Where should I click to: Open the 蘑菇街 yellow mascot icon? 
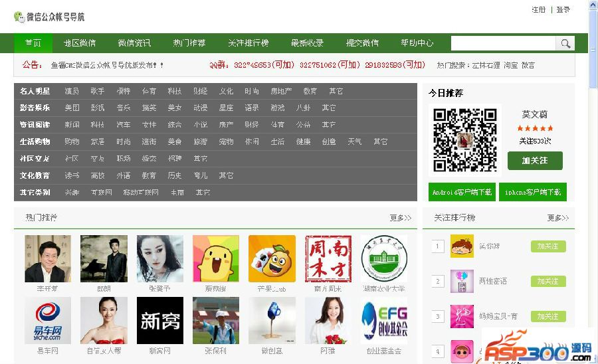tap(216, 258)
